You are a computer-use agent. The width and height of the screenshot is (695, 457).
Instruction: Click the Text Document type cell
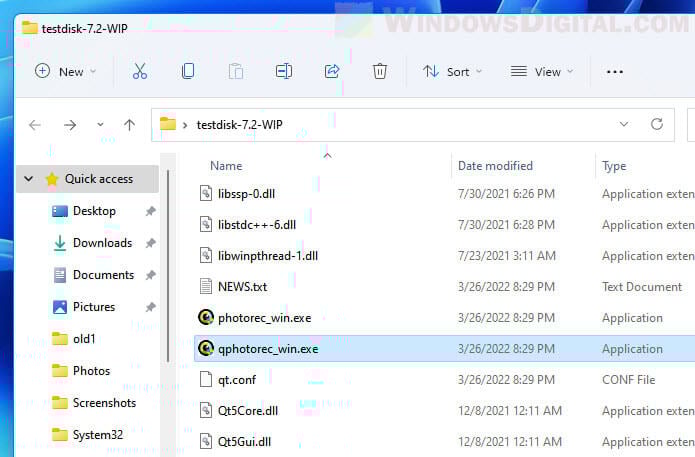642,287
